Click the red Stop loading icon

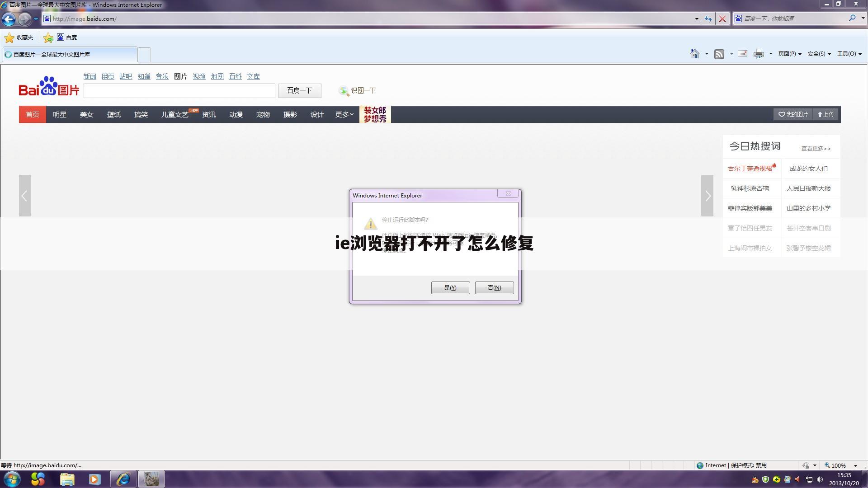pyautogui.click(x=722, y=19)
